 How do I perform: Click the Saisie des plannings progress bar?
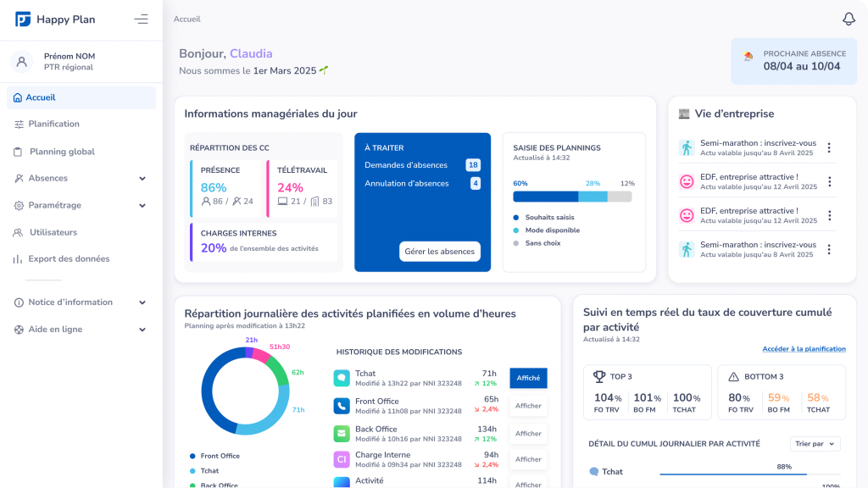click(x=572, y=197)
